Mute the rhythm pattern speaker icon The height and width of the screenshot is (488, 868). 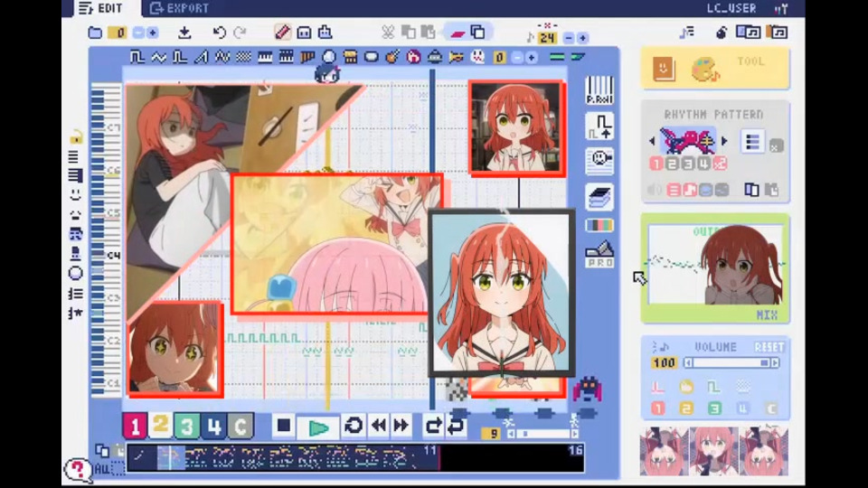(655, 190)
